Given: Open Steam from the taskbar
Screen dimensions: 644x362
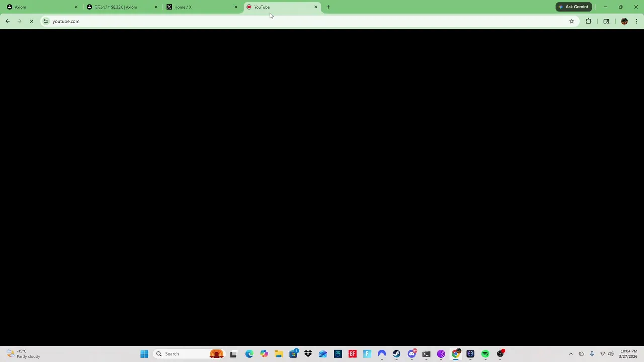Looking at the screenshot, I should click(396, 354).
